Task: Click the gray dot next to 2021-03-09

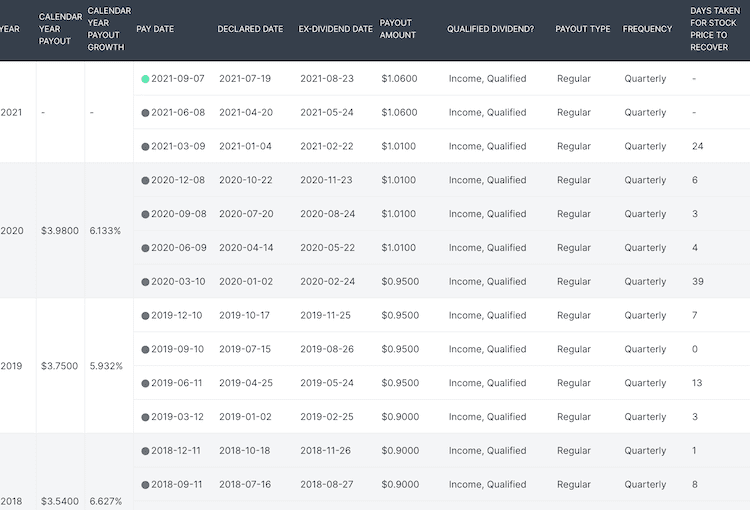Action: 145,146
